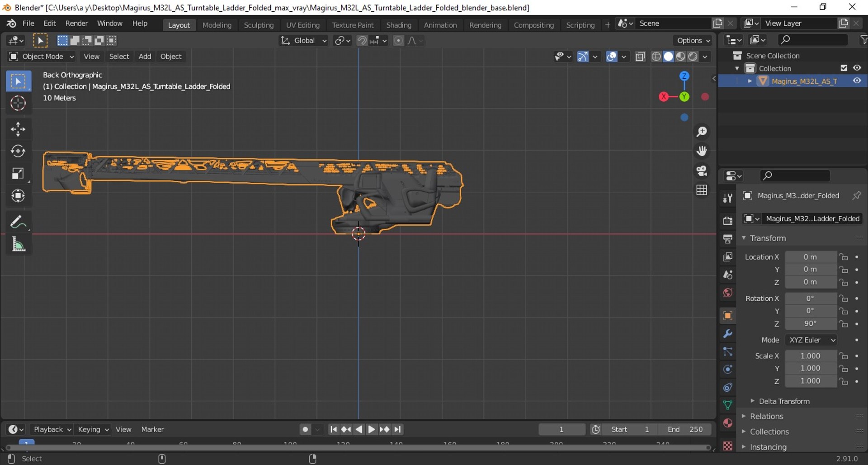Expand the Relations panel

point(766,416)
